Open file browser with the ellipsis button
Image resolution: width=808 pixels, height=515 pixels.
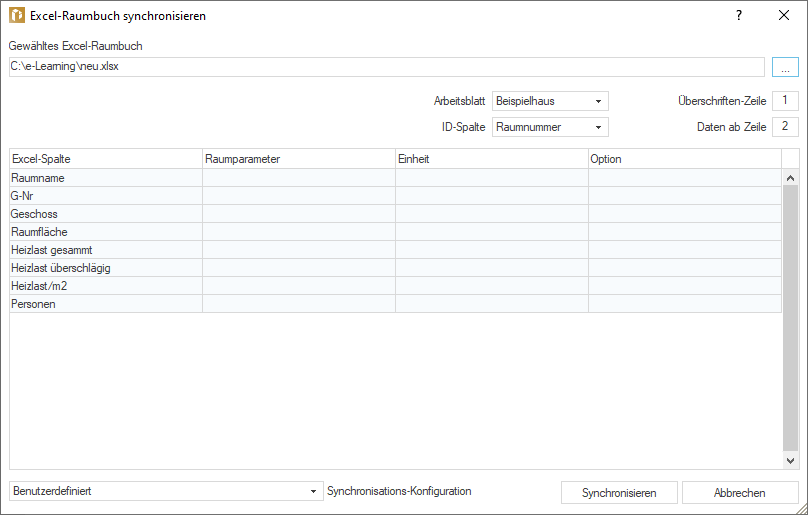(x=785, y=67)
